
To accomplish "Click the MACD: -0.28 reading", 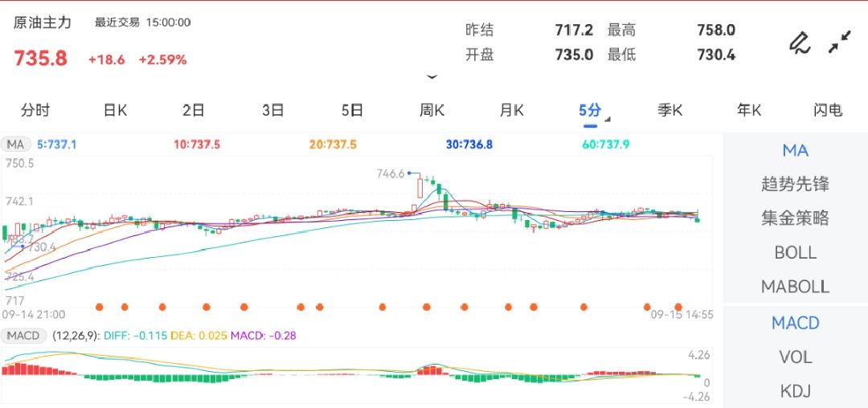I will pos(264,336).
